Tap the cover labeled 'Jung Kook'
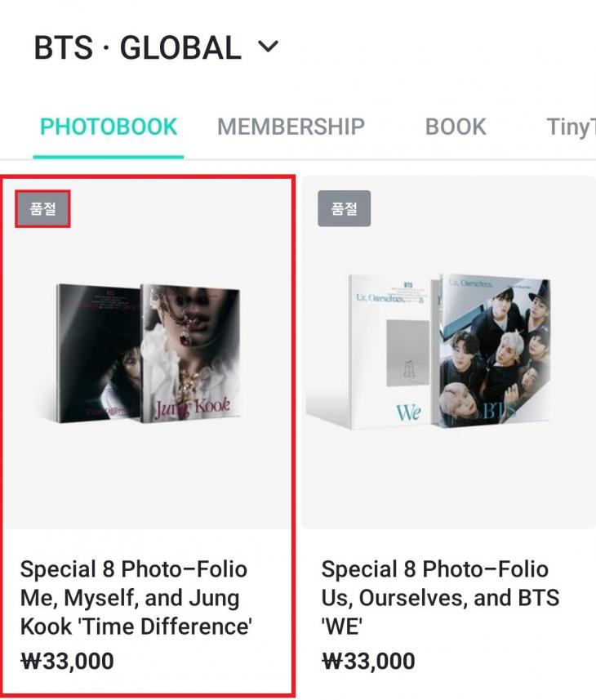The height and width of the screenshot is (700, 596). coord(191,353)
